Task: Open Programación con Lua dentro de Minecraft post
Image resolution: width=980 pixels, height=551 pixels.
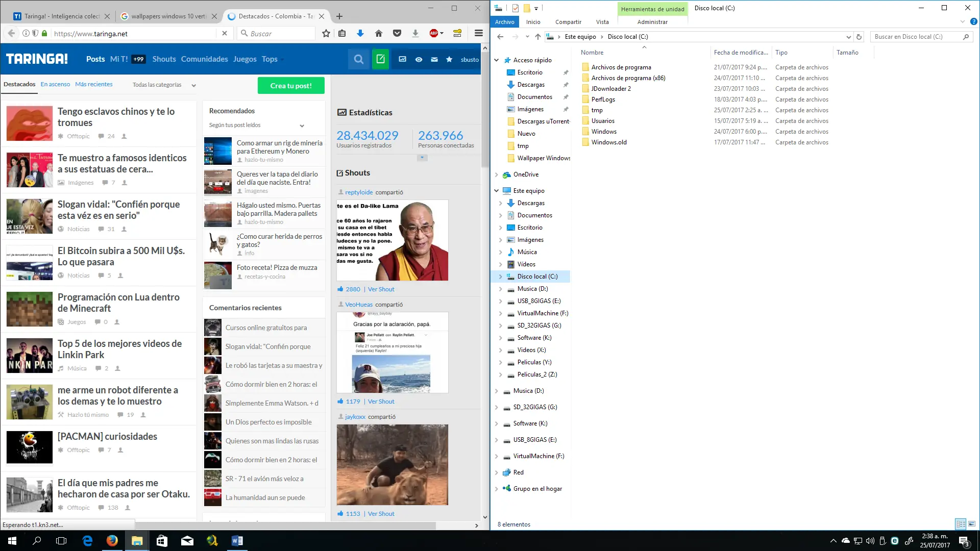Action: coord(118,303)
